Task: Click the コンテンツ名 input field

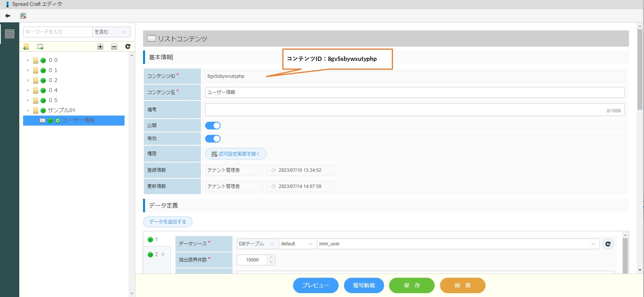Action: click(x=415, y=92)
